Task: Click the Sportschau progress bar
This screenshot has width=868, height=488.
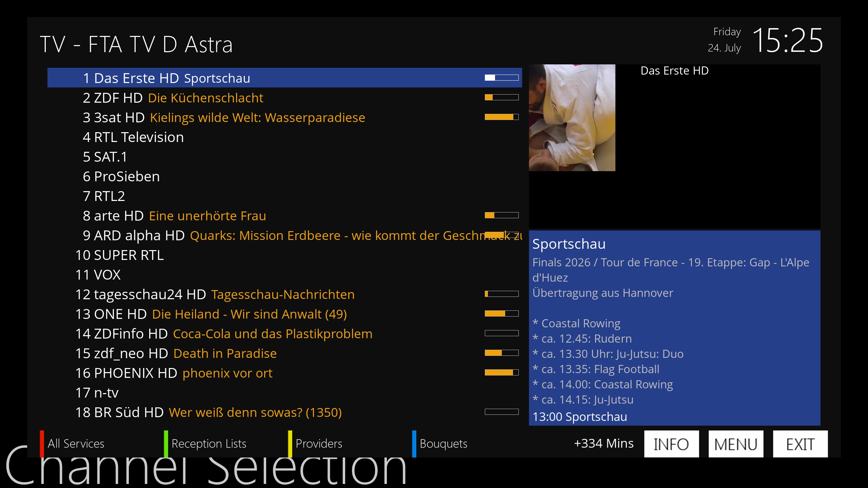Action: pos(502,78)
